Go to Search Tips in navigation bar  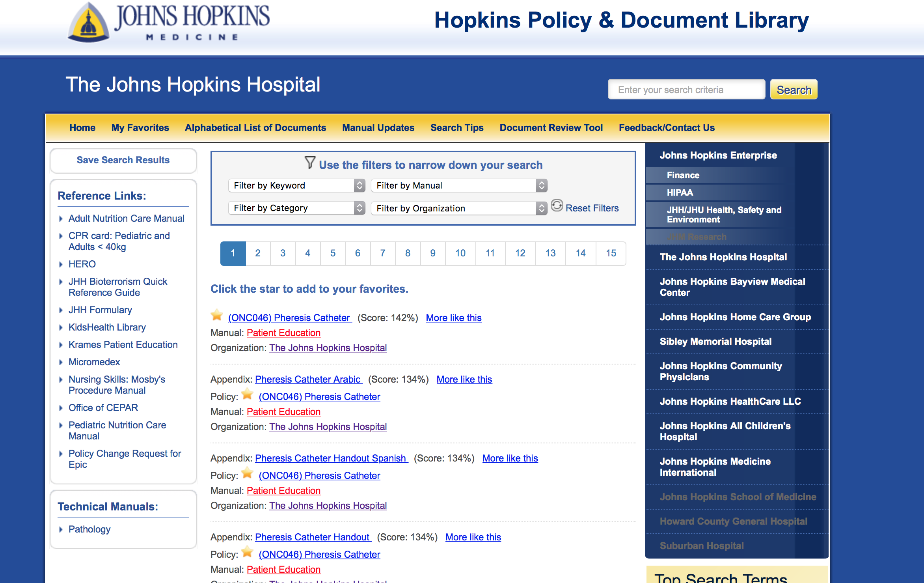457,128
